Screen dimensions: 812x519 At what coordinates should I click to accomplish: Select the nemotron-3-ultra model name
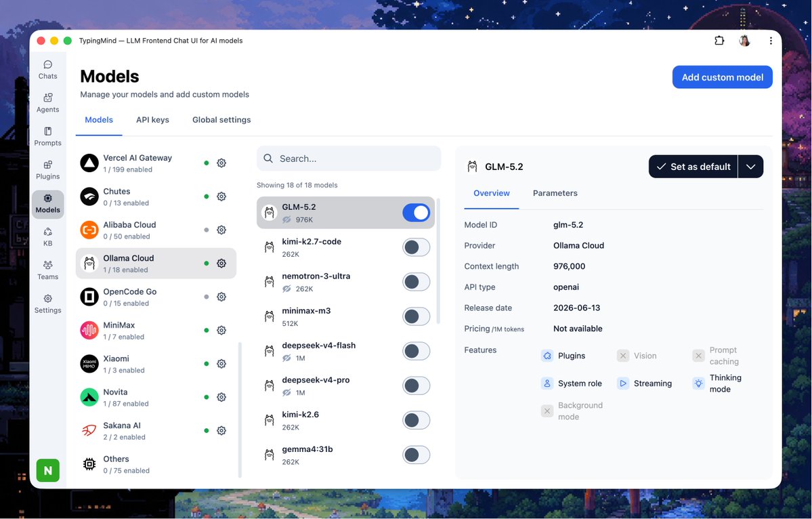[x=316, y=276]
